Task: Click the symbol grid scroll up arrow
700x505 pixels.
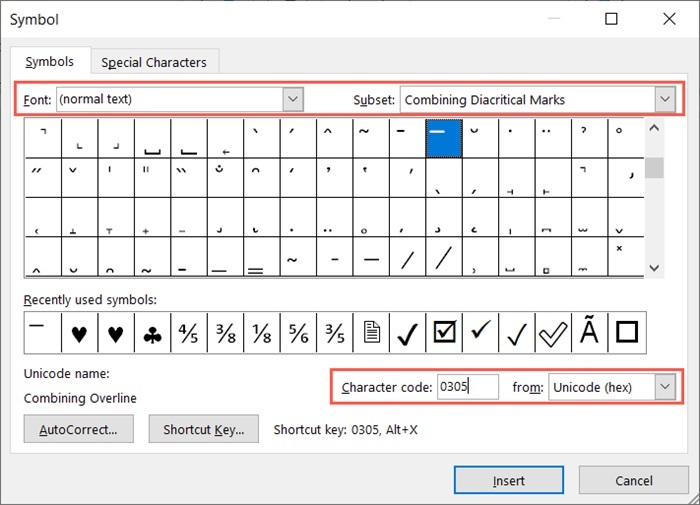Action: point(654,129)
